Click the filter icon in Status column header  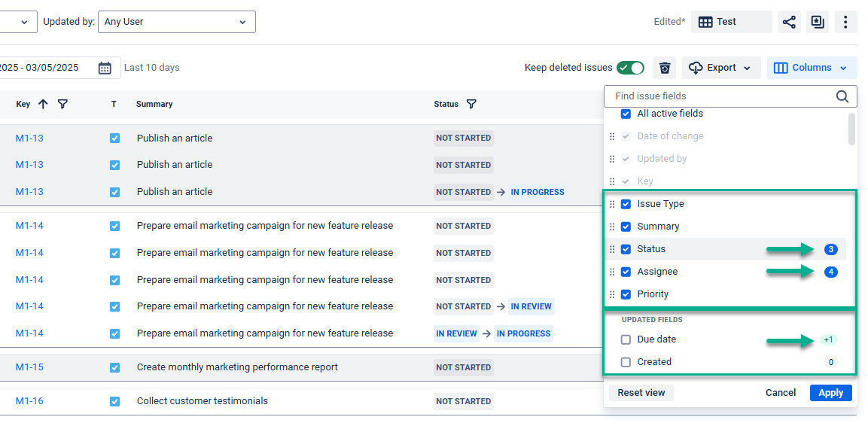[x=471, y=105]
